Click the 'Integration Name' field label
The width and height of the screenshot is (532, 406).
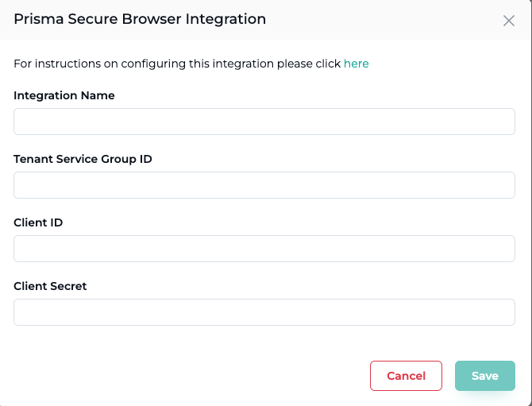[x=64, y=95]
